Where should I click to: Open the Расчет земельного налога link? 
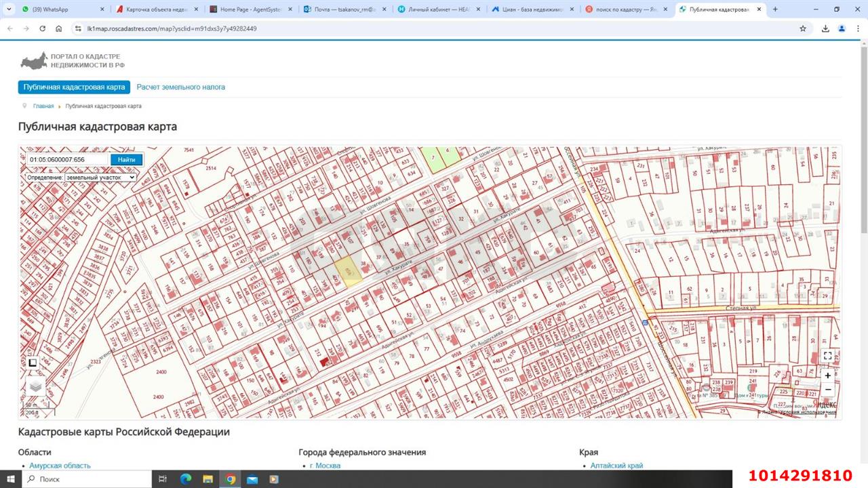[x=180, y=87]
